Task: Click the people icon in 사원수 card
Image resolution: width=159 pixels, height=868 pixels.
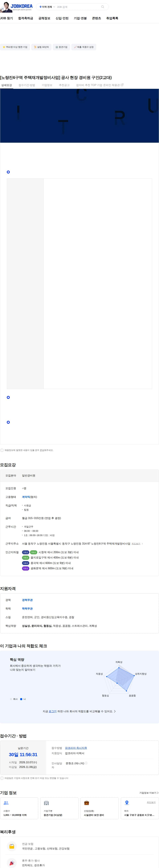Action: click(x=6, y=803)
